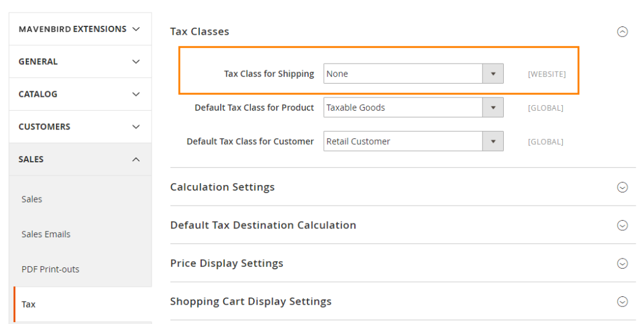Open the Retail Customer tax class dropdown
The image size is (644, 324).
pyautogui.click(x=403, y=142)
